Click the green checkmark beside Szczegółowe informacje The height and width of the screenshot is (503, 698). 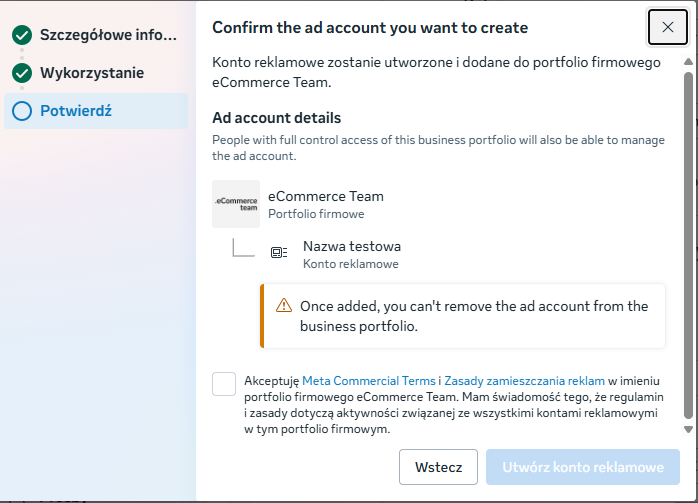click(x=22, y=36)
